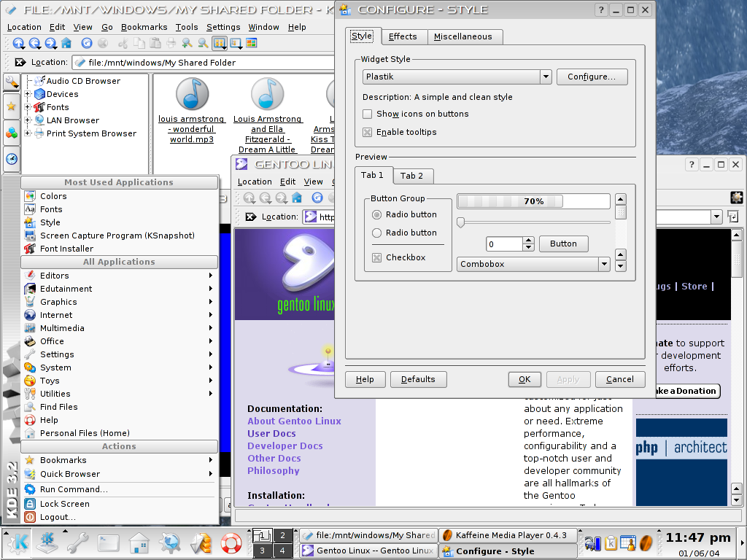Expand Quick Browser submenu
Screen dimensions: 747x560
(119, 474)
